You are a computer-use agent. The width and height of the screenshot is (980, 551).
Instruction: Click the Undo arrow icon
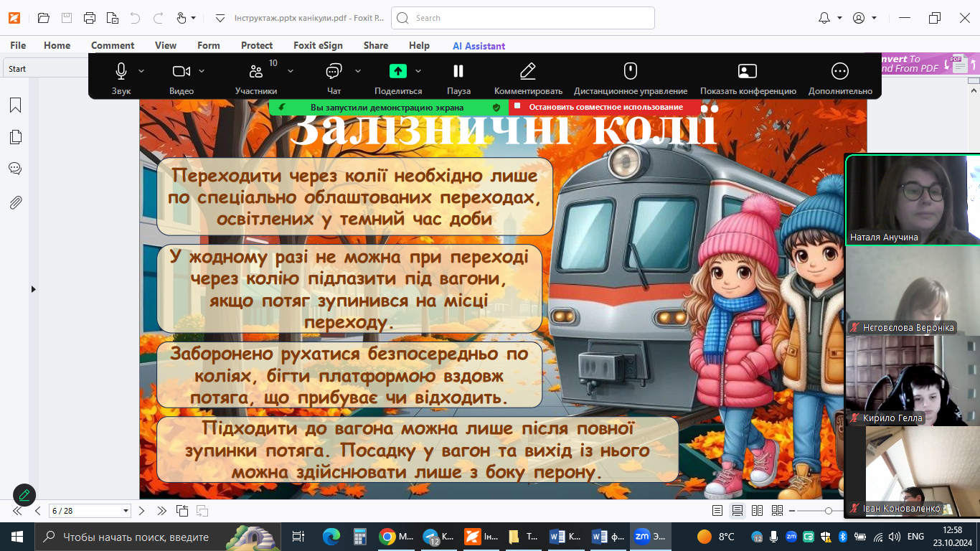pos(135,18)
